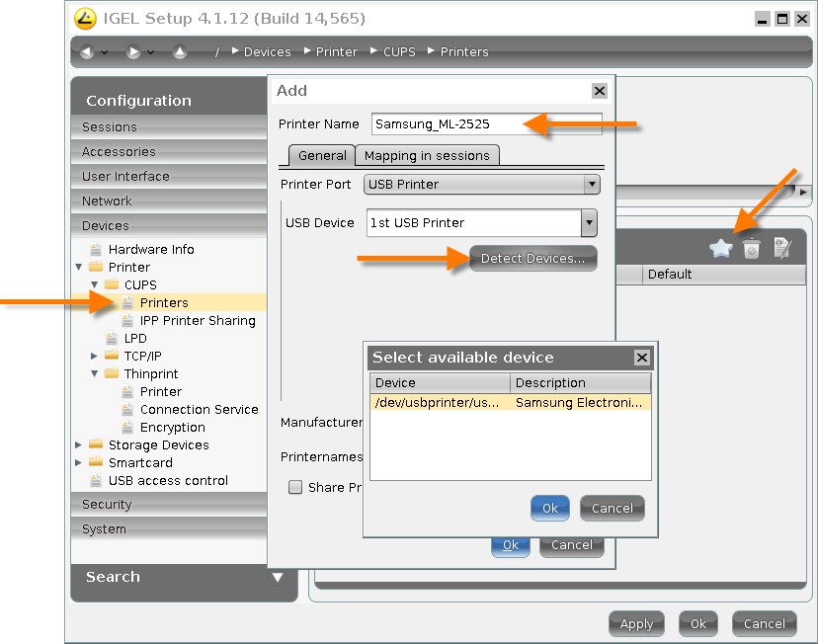818x644 pixels.
Task: Collapse the Thinprint tree node
Action: 95,373
